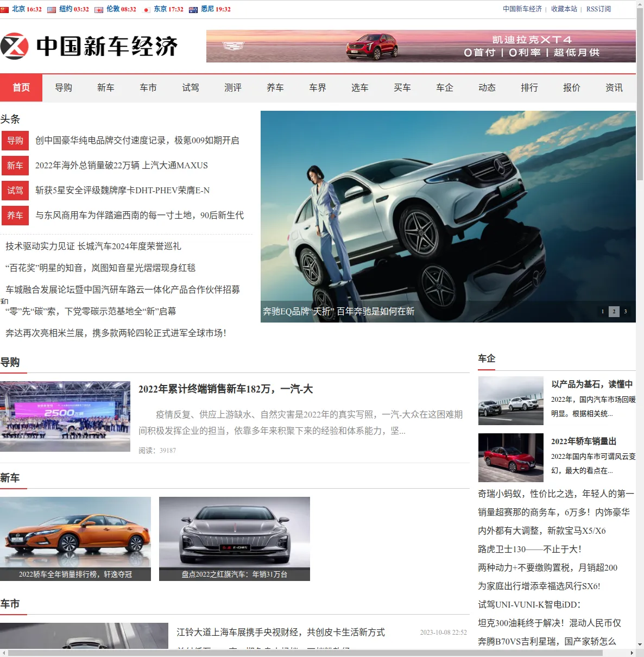Open the 凯迪拉克XT4 banner advertisement
The image size is (644, 657).
coord(421,46)
